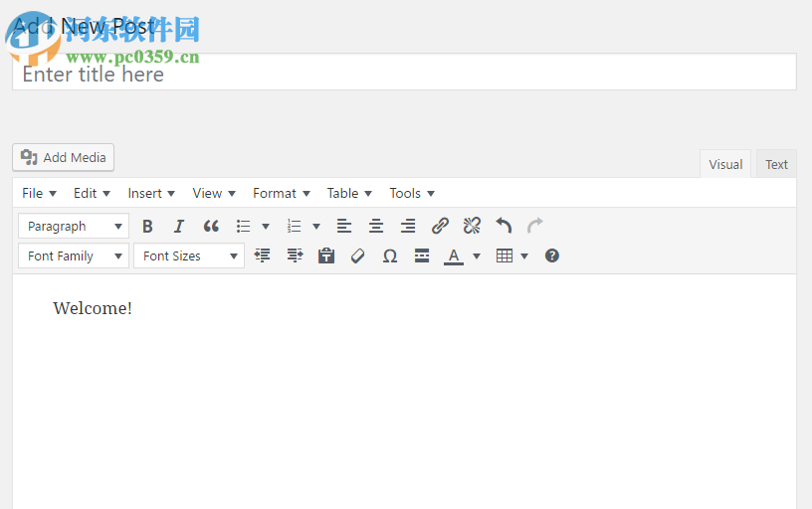Screen dimensions: 812x509
Task: Clear formatting with eraser icon
Action: 358,255
